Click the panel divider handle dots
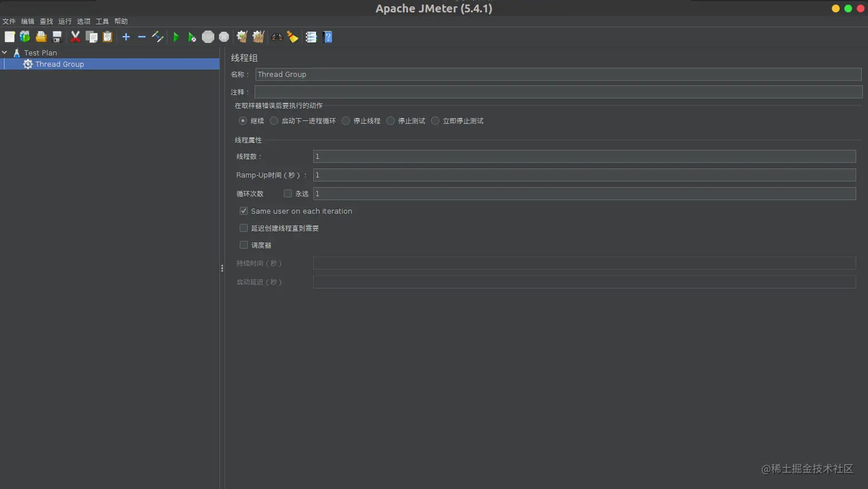The image size is (868, 489). coord(222,268)
